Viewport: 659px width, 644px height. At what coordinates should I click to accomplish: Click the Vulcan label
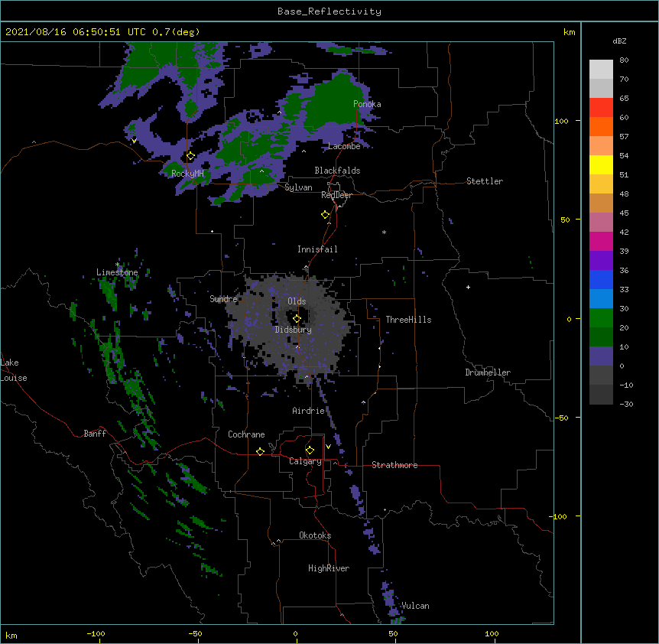pos(415,606)
